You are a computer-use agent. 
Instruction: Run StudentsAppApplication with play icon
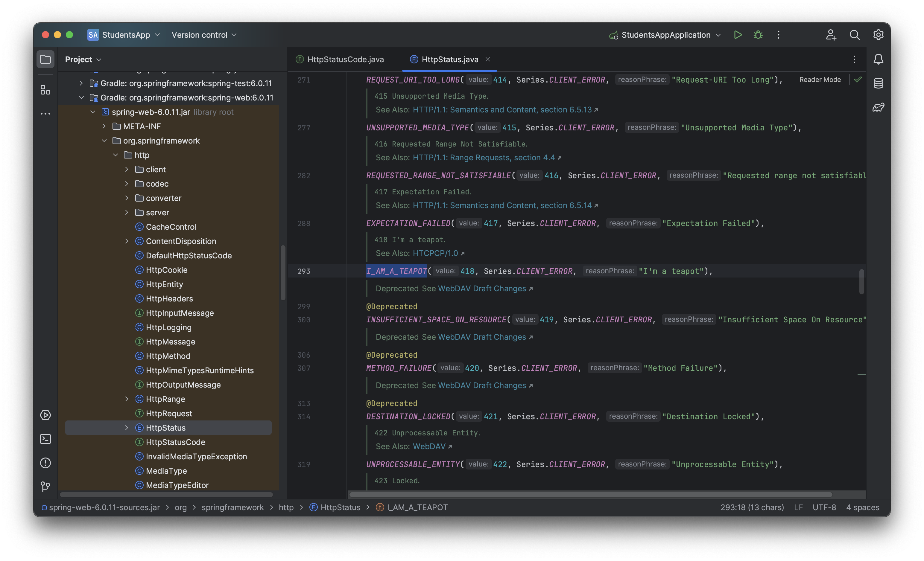pos(738,35)
